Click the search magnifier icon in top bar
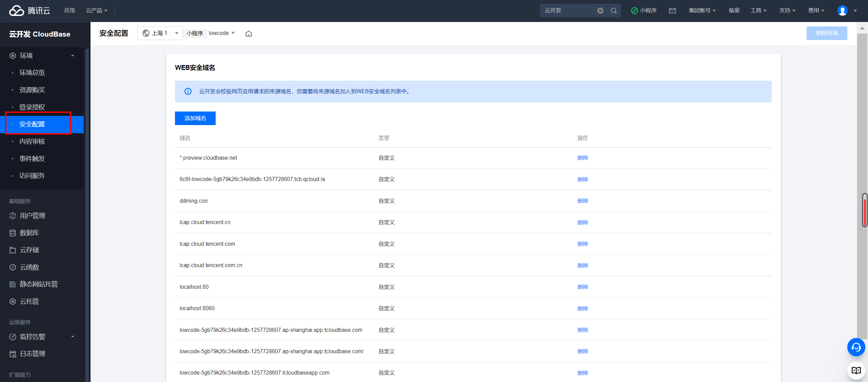The image size is (868, 382). pos(613,11)
